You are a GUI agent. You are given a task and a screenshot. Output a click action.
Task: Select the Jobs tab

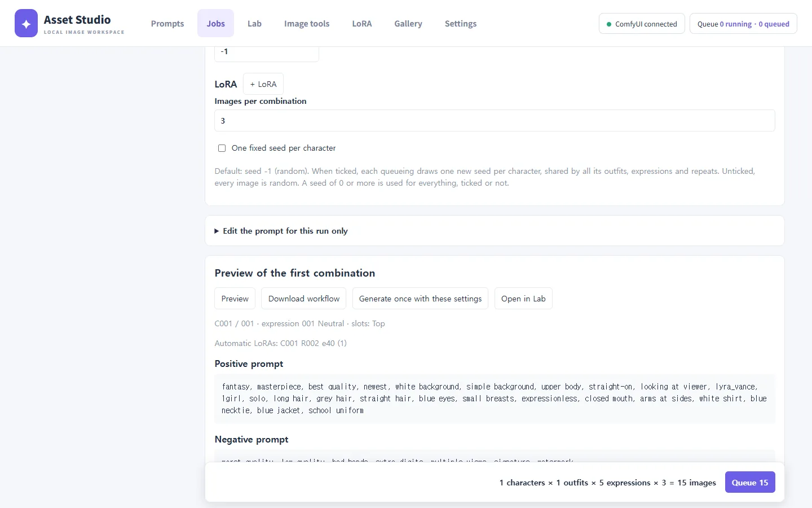click(215, 23)
